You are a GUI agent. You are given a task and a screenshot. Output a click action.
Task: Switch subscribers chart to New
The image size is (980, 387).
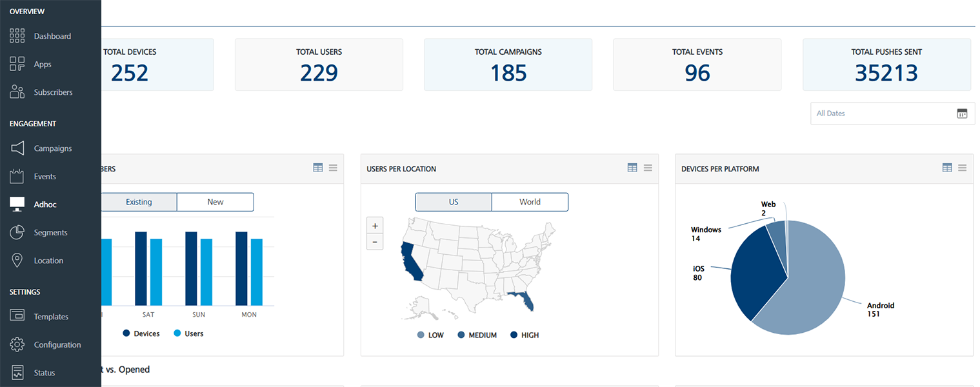215,202
